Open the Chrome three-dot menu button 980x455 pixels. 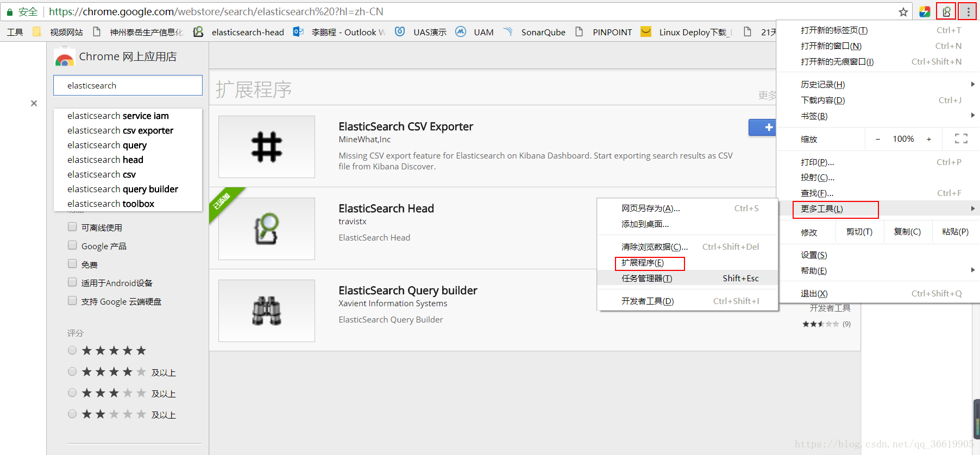968,11
